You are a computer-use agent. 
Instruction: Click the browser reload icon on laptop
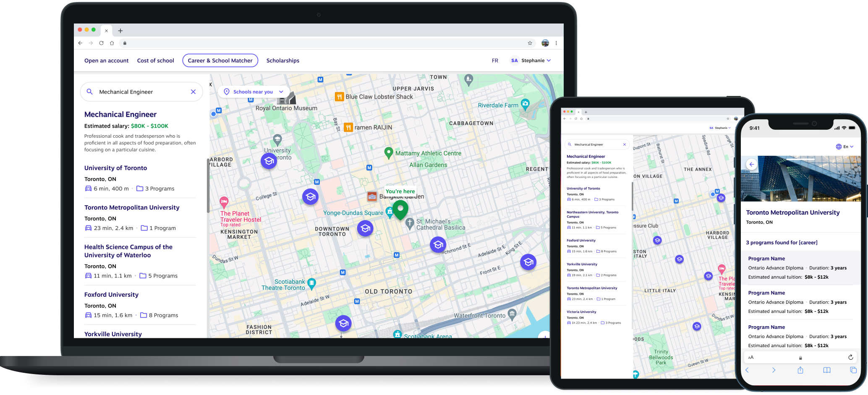pyautogui.click(x=101, y=43)
